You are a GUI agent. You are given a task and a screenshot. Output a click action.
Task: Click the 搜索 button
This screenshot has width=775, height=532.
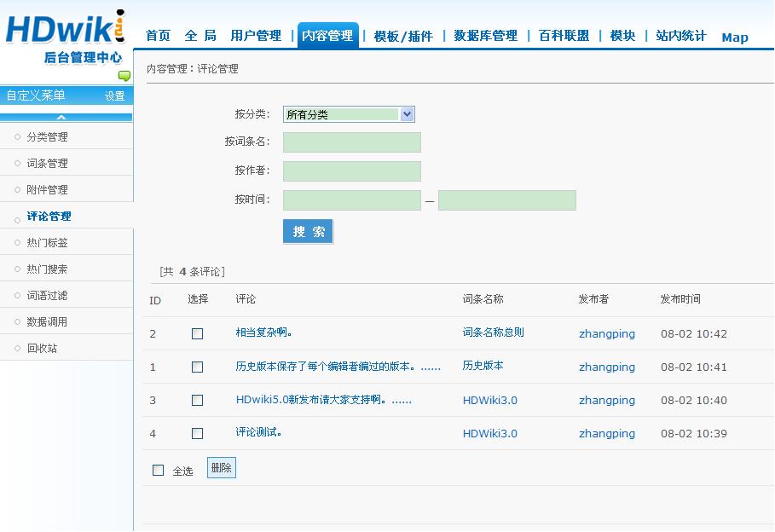tap(309, 231)
